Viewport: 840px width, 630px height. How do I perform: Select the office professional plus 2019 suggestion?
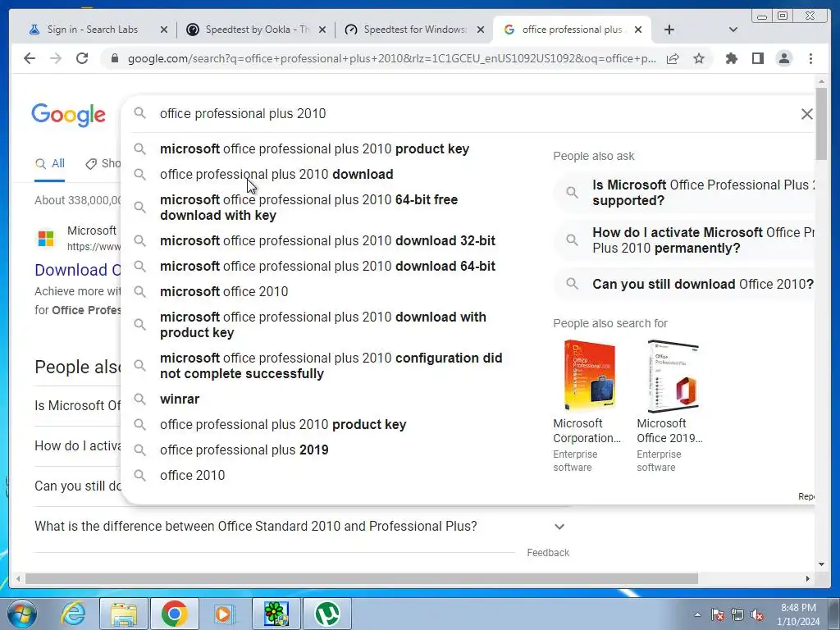(244, 450)
